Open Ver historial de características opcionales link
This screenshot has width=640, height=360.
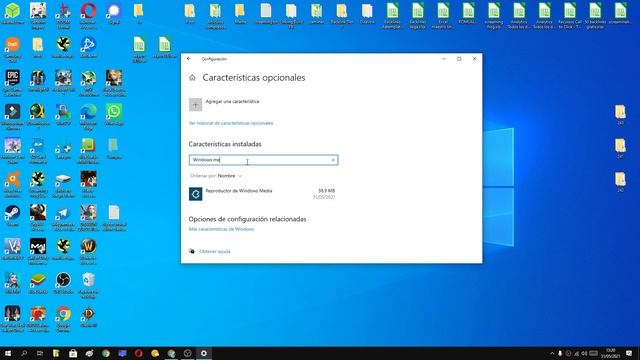point(231,123)
